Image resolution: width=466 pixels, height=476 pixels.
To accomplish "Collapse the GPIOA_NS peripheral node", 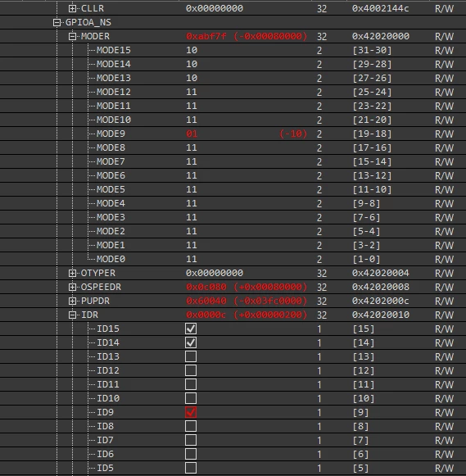I will pos(57,22).
